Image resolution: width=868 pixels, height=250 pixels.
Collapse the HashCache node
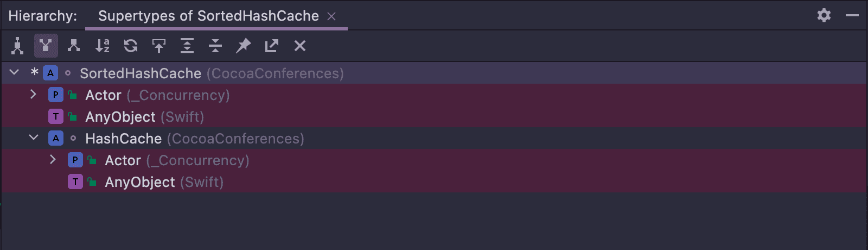[x=34, y=137]
